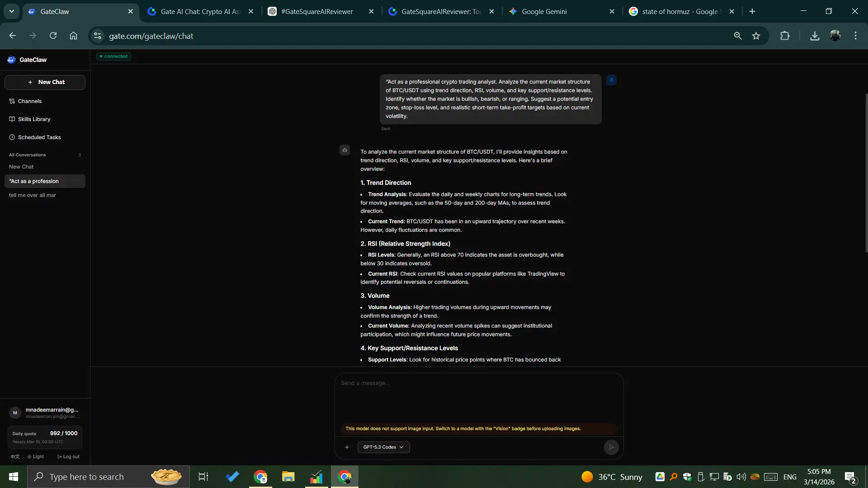The width and height of the screenshot is (868, 488).
Task: Click the plus attachment icon beside model selector
Action: (347, 447)
